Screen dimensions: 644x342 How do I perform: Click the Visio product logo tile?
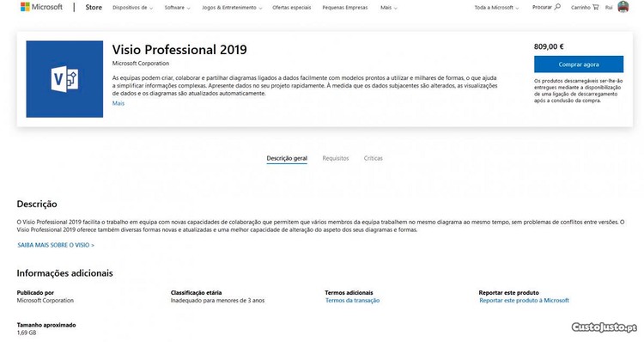pyautogui.click(x=64, y=79)
